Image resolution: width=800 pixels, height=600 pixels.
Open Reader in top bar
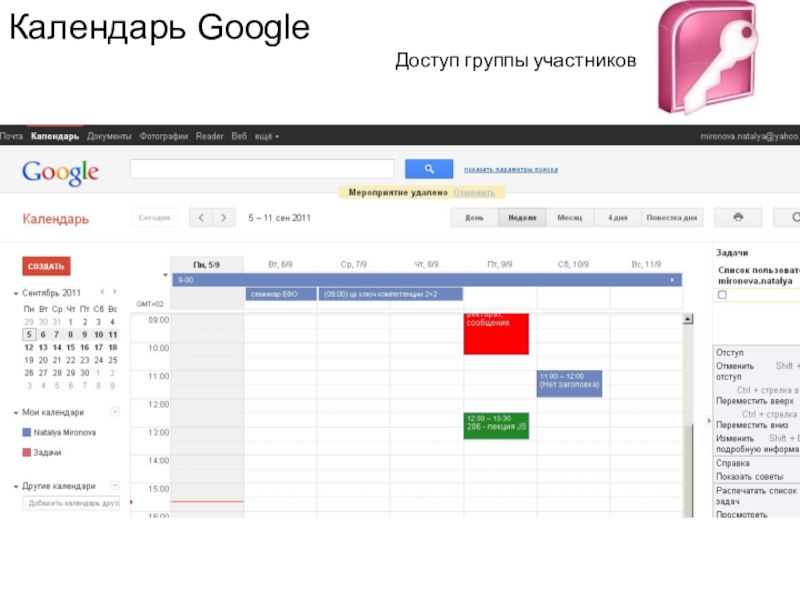pyautogui.click(x=210, y=136)
